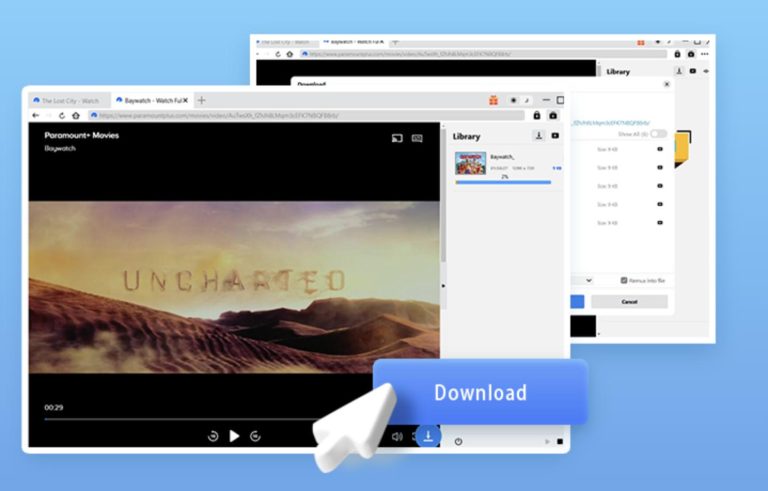768x491 pixels.
Task: Click the round blue download icon
Action: [x=428, y=436]
